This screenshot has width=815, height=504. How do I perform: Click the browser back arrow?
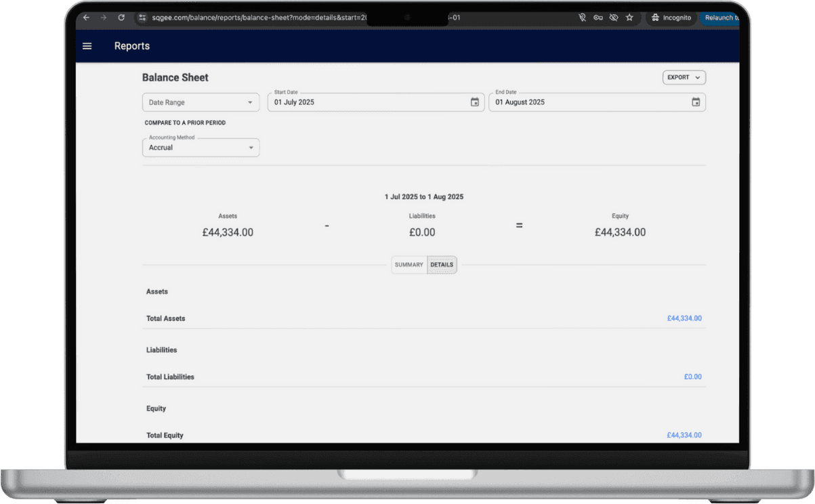86,18
